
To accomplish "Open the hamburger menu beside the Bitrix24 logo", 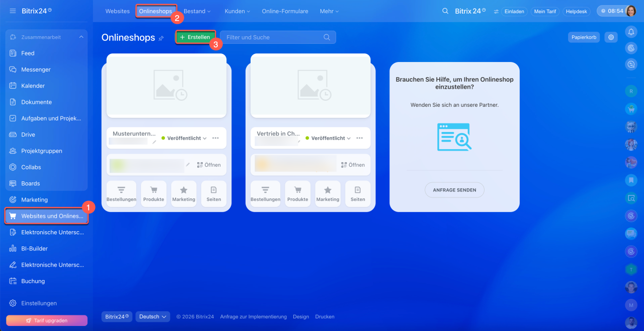I will point(13,11).
